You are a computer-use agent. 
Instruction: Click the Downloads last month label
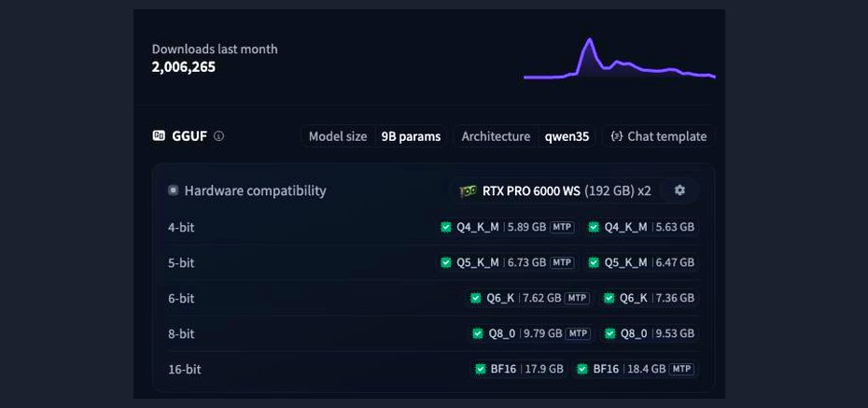pos(215,49)
